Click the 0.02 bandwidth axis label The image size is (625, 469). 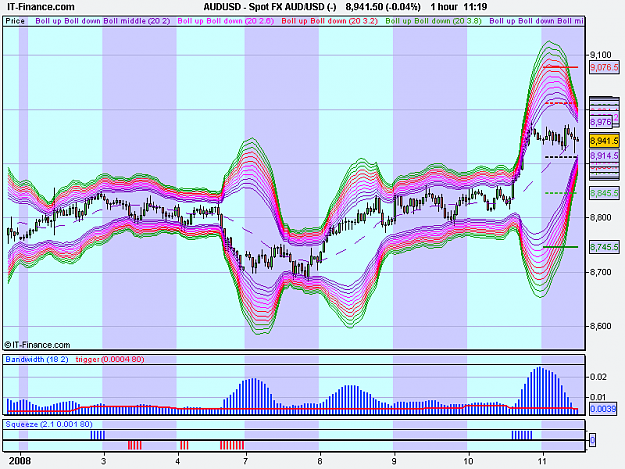598,377
